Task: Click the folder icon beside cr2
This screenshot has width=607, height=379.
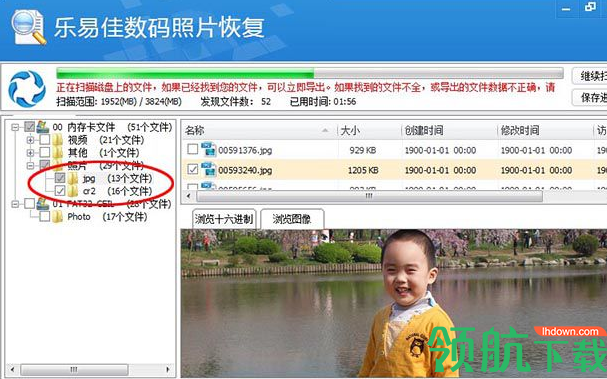Action: [x=73, y=191]
